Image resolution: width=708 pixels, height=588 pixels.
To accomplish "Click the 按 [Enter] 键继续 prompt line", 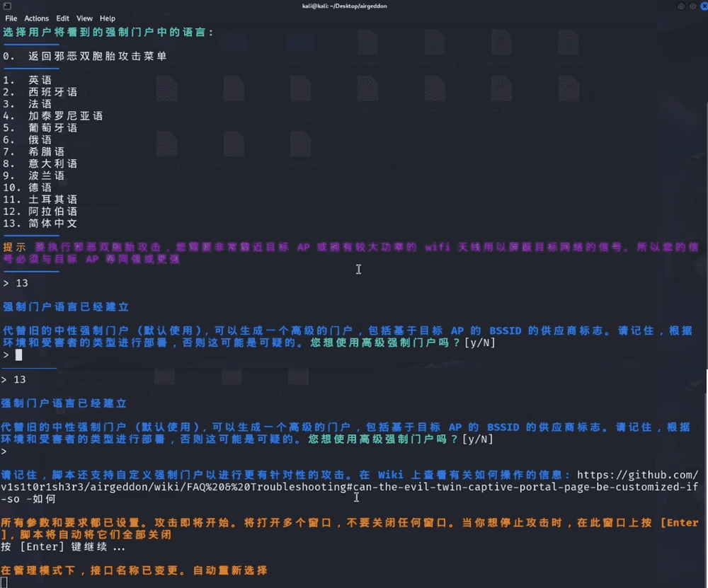I will click(x=64, y=547).
